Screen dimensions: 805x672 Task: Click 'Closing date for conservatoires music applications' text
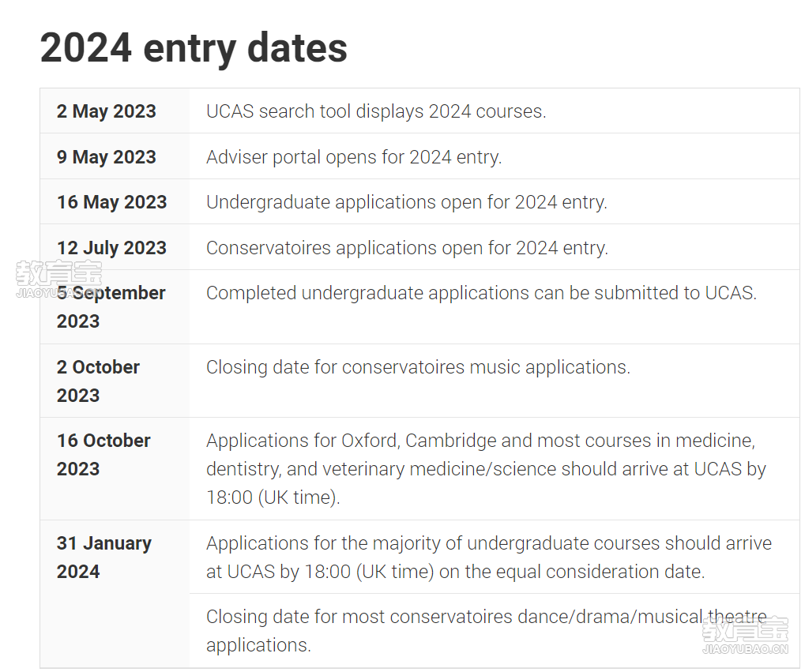click(x=418, y=367)
